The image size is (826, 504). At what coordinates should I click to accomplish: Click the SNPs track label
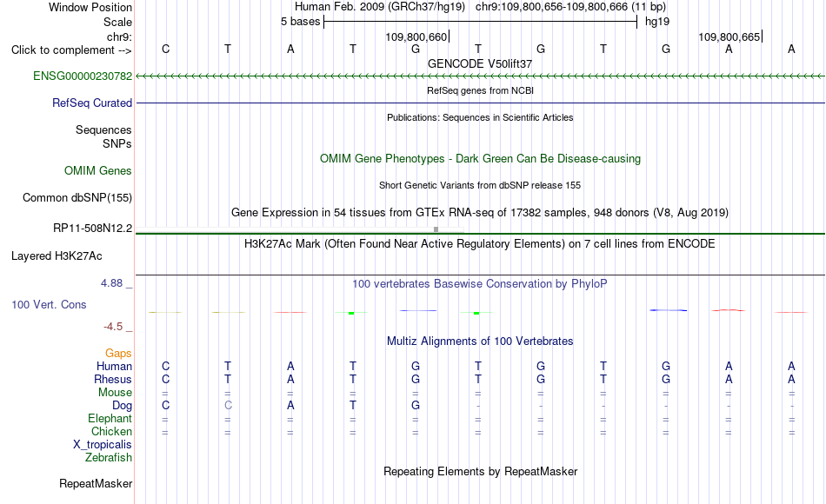[x=117, y=143]
